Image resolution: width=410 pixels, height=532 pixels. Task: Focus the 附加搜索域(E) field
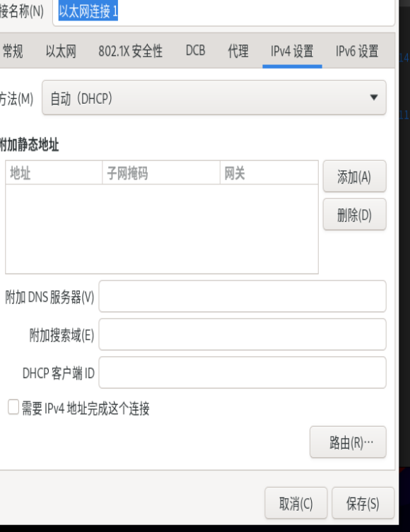[x=242, y=334]
